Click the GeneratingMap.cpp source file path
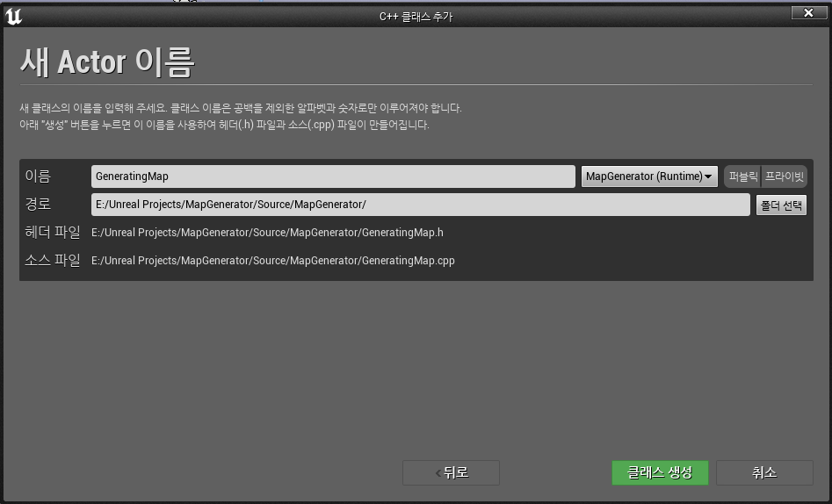Viewport: 832px width, 504px height. [x=273, y=261]
